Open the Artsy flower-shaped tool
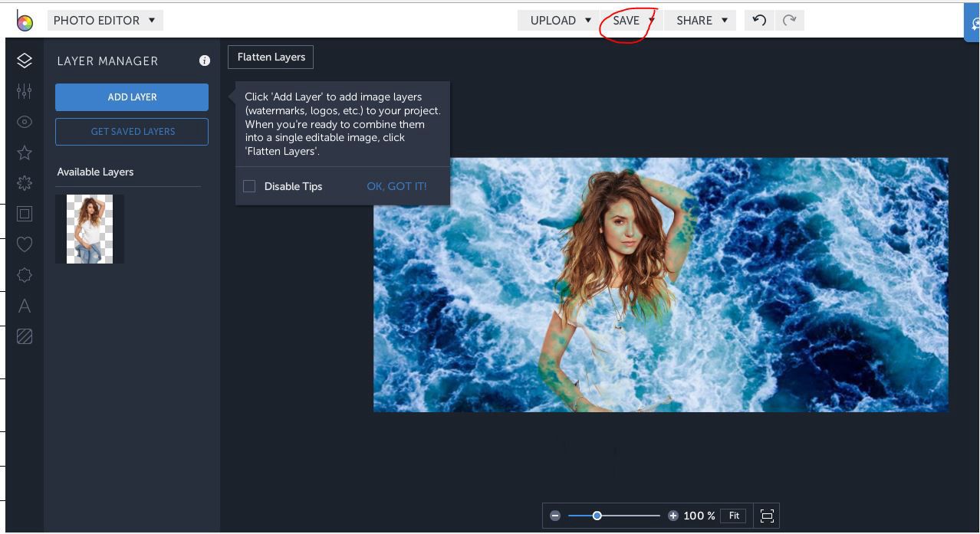Viewport: 980px width, 534px height. [25, 183]
